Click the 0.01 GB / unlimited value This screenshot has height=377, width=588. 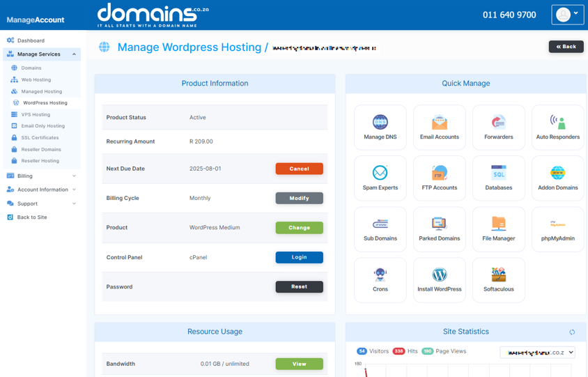point(224,364)
